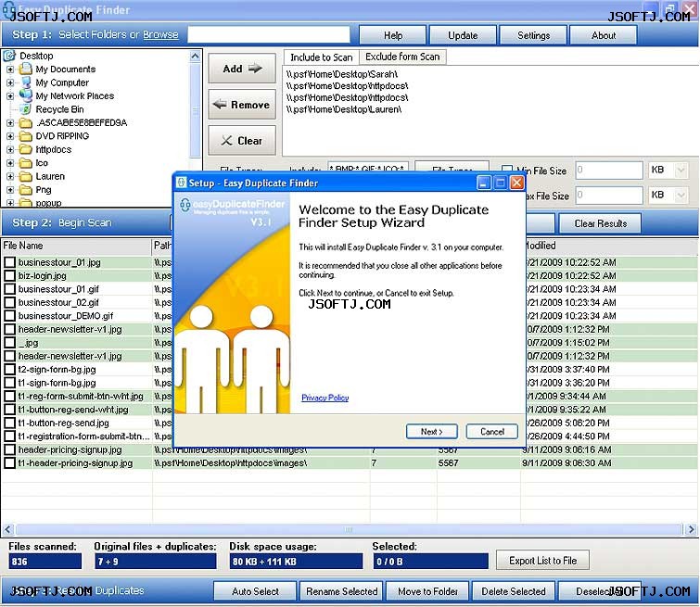Select the .A5CABE5E8BEFED9A folder icon

tap(26, 122)
